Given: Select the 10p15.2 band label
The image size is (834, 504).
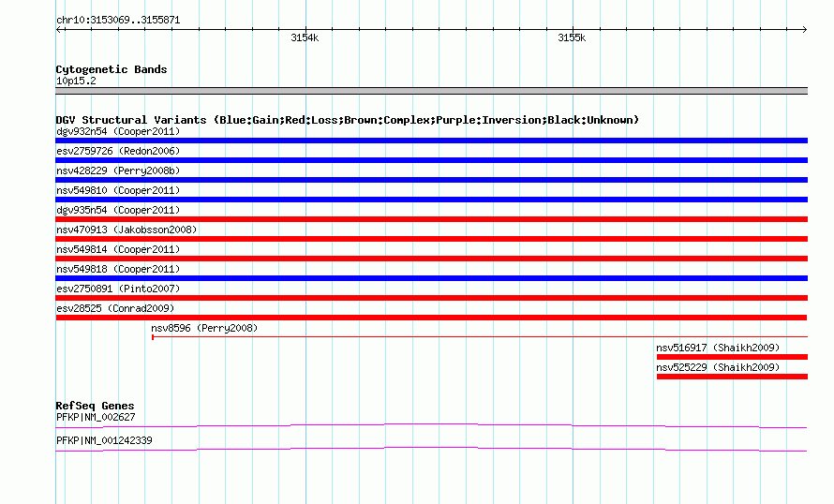Looking at the screenshot, I should 76,81.
